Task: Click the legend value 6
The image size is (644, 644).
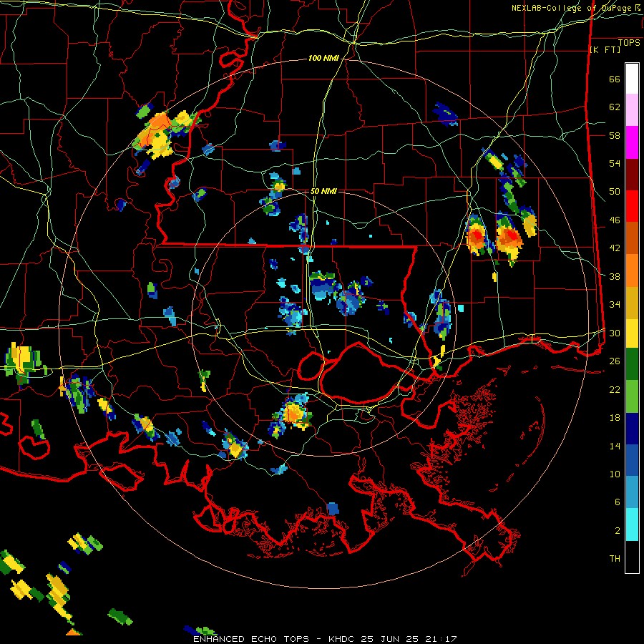Action: coord(618,502)
